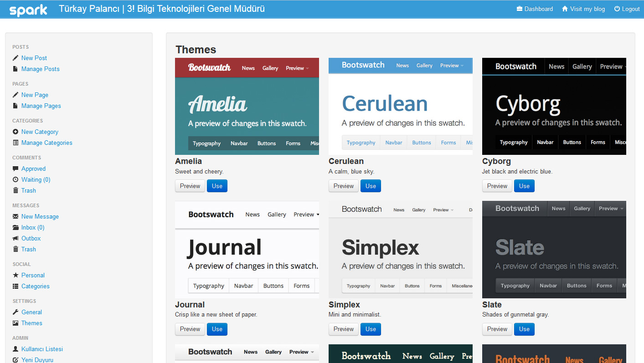Click the power icon next to Logout
The height and width of the screenshot is (363, 644).
tap(617, 9)
